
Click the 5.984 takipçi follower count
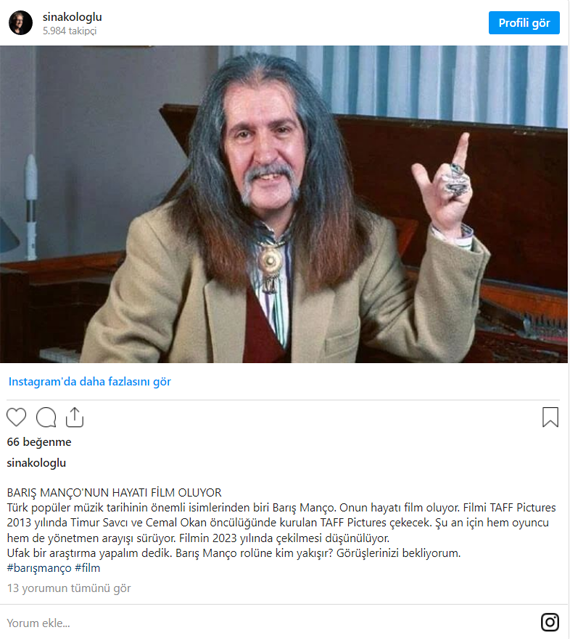(70, 31)
